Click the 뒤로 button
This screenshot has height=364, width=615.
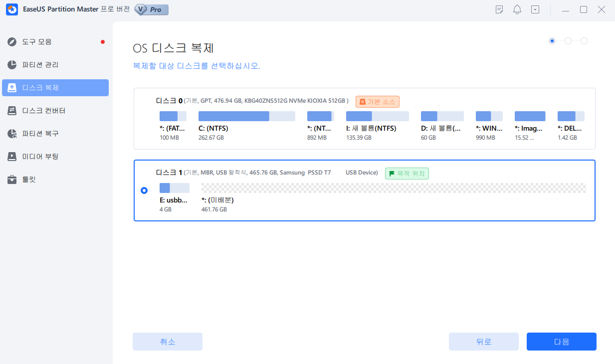[484, 342]
